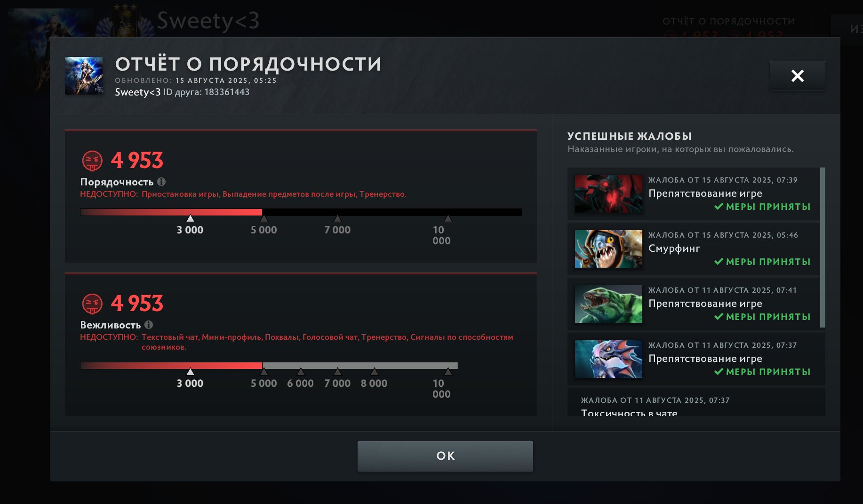Click the red Порядочность progress bar
Viewport: 863px width, 504px height.
[x=301, y=212]
